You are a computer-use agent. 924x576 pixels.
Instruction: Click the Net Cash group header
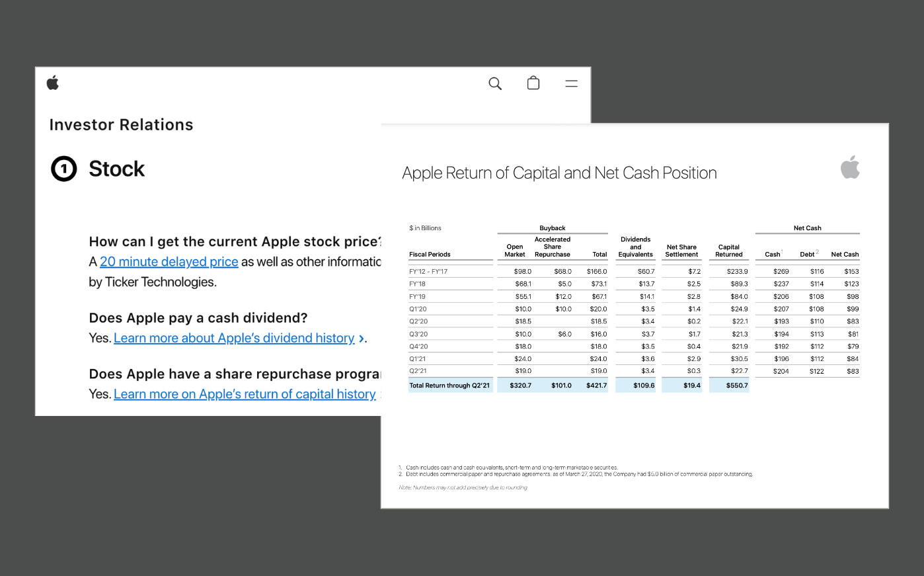(807, 227)
